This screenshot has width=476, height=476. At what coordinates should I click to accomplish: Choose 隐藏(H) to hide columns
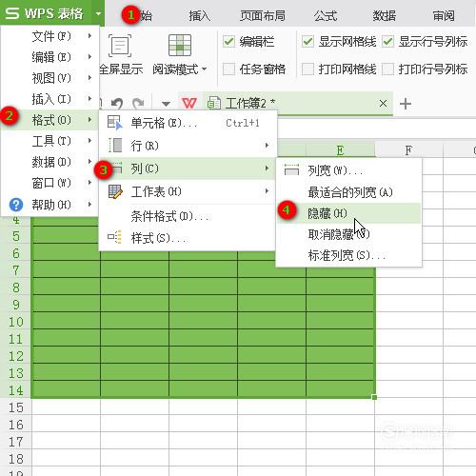(349, 213)
